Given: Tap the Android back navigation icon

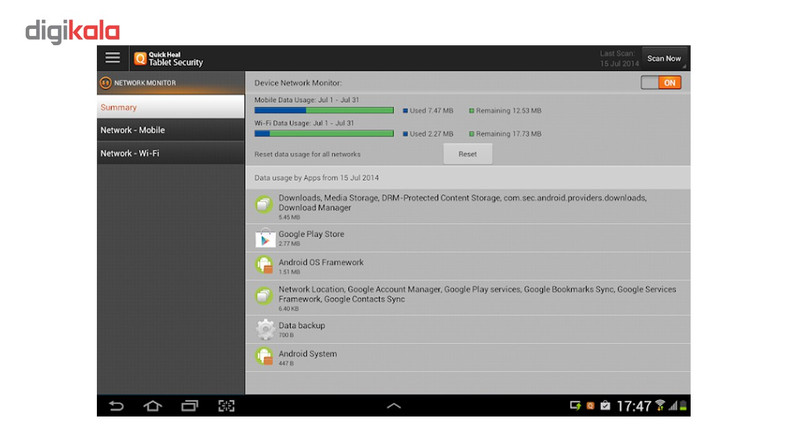Looking at the screenshot, I should pos(116,406).
